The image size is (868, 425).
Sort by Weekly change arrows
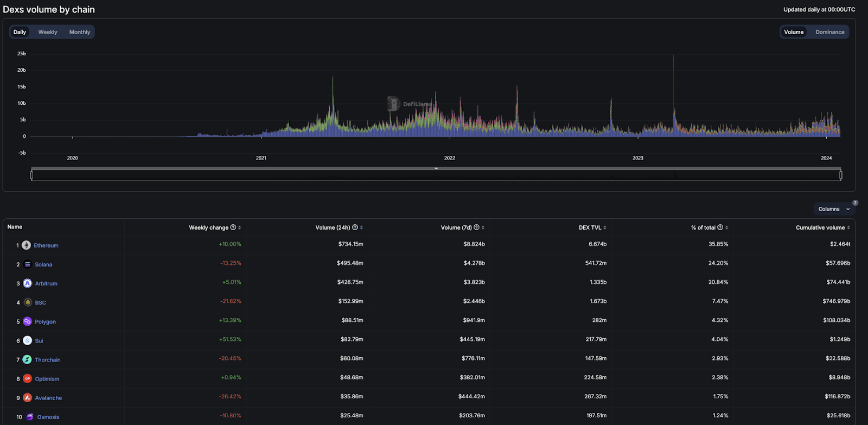(239, 227)
